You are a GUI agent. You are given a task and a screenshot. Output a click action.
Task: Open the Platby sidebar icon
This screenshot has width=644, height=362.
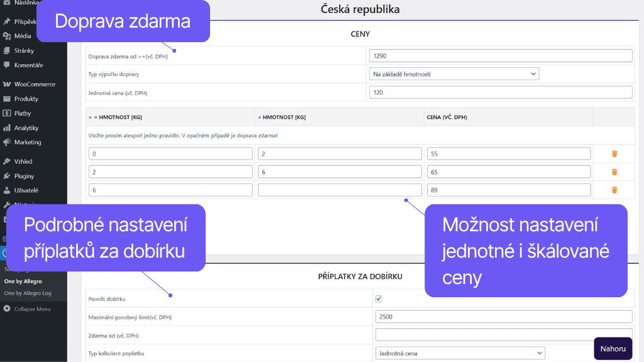coord(6,113)
